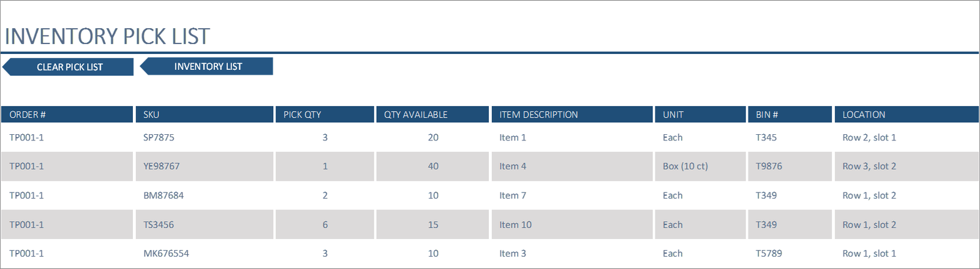Select the Item 10 description cell
This screenshot has width=980, height=269.
[572, 224]
